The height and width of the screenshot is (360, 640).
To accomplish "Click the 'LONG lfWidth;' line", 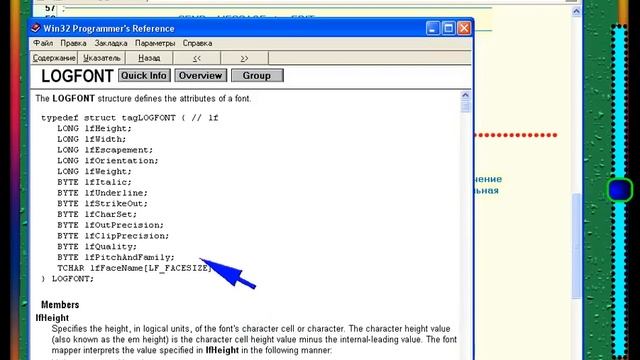I will coord(91,139).
